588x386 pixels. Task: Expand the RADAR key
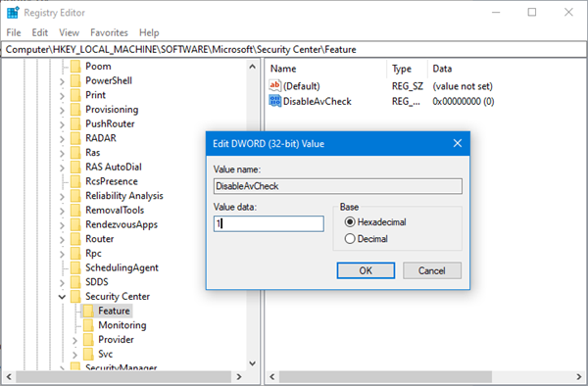63,139
